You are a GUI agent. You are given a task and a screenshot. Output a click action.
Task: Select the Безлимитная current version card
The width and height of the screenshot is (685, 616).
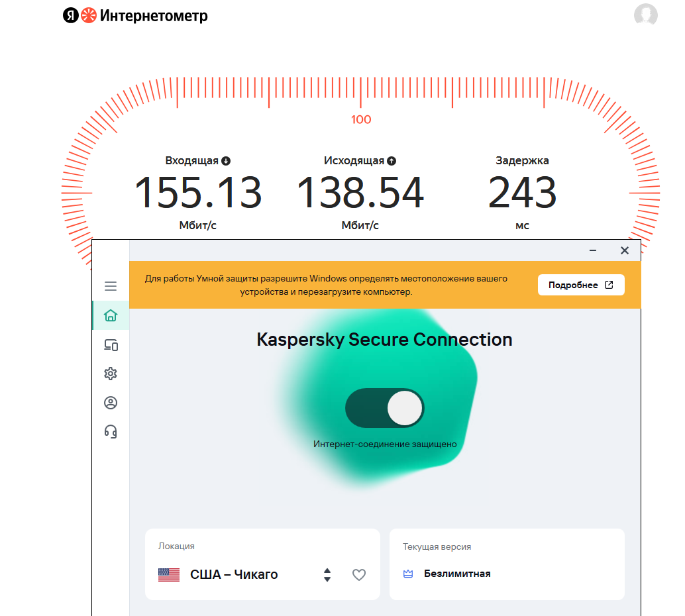point(507,564)
